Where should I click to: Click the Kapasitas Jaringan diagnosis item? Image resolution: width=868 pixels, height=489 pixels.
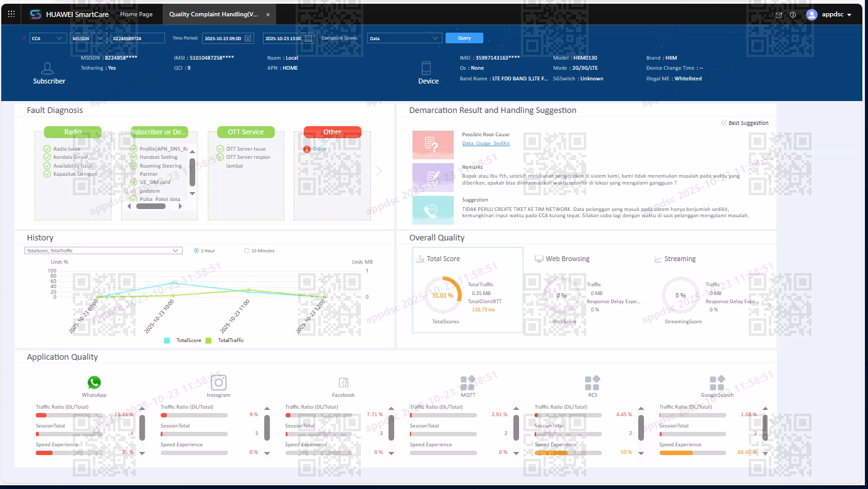[x=75, y=174]
